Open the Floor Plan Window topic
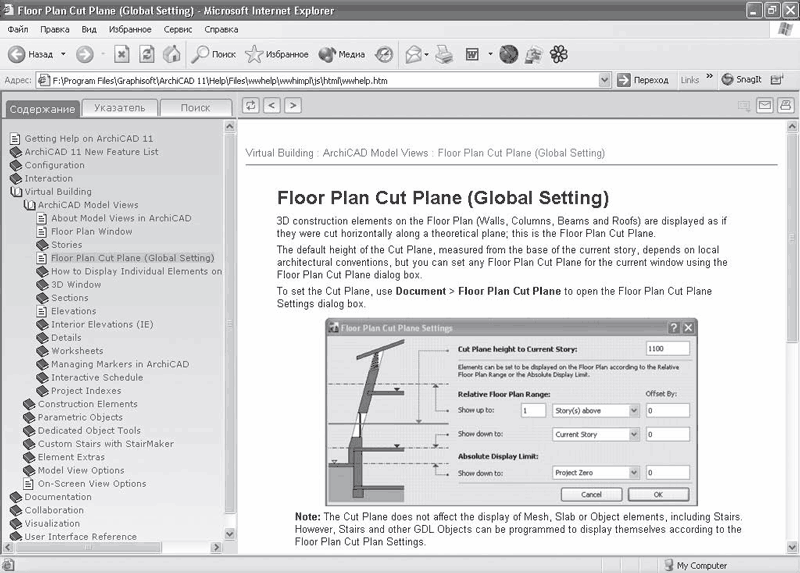 click(91, 232)
